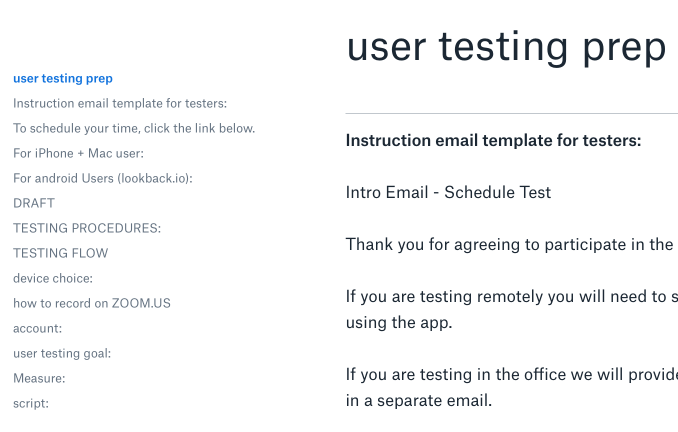Image resolution: width=678 pixels, height=432 pixels.
Task: Click the 'Thank you for agreeing' paragraph
Action: pos(509,244)
